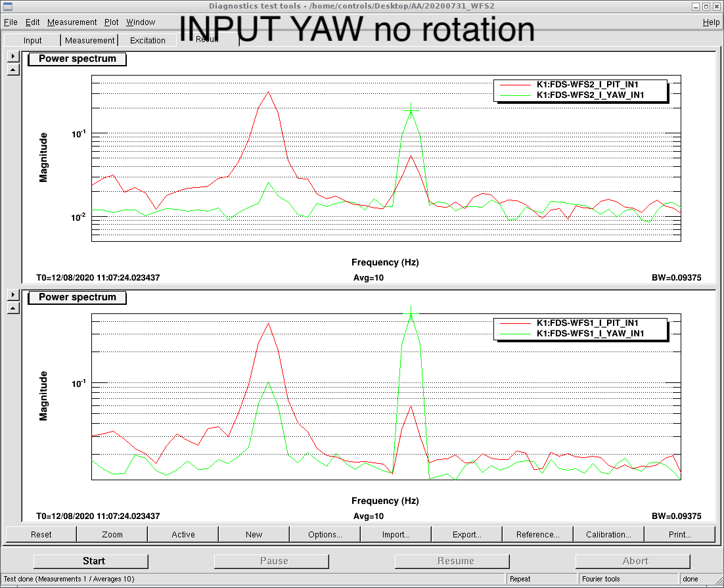Click the Import button
The width and height of the screenshot is (724, 588).
click(x=396, y=534)
